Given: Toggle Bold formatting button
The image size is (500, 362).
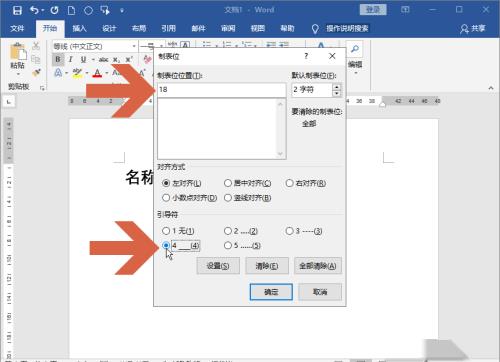Looking at the screenshot, I should pos(58,60).
